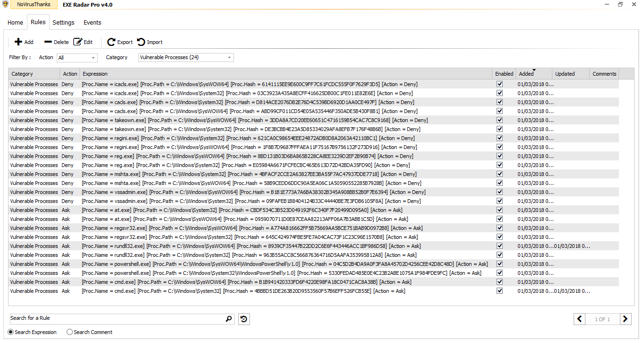Click the Export rules arrow icon
The width and height of the screenshot is (644, 343).
click(112, 42)
